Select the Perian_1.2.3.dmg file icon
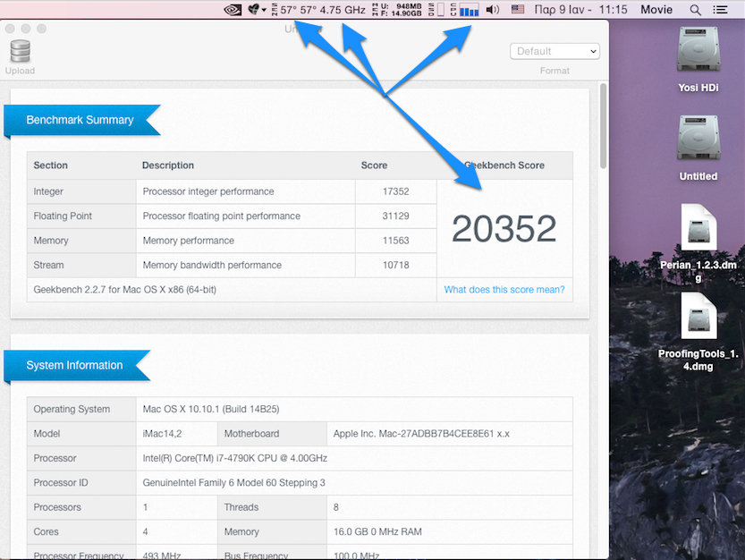 tap(698, 227)
